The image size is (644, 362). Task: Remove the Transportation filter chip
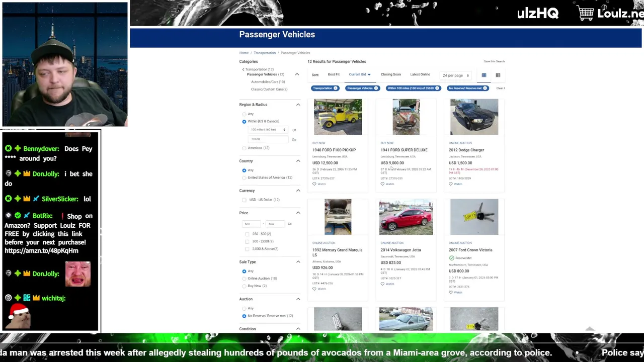[x=336, y=88]
